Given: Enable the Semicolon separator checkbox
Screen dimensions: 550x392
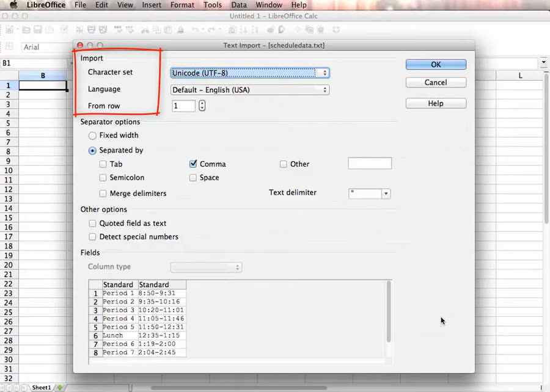Looking at the screenshot, I should pos(103,178).
